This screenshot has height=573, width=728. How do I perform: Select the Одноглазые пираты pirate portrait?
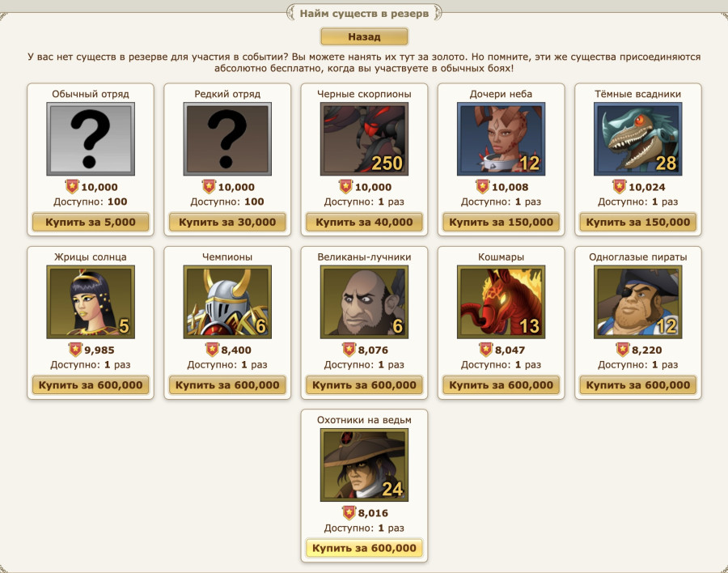tap(638, 302)
